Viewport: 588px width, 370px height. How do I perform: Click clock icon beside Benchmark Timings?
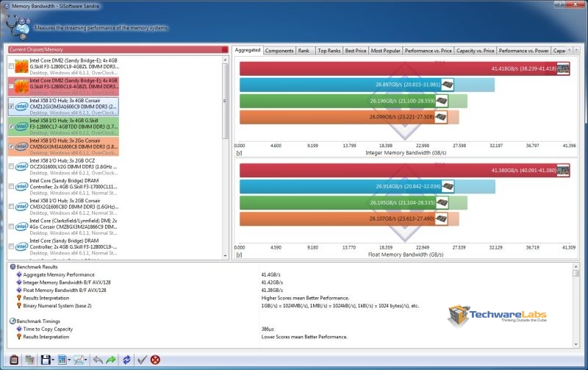coord(12,321)
